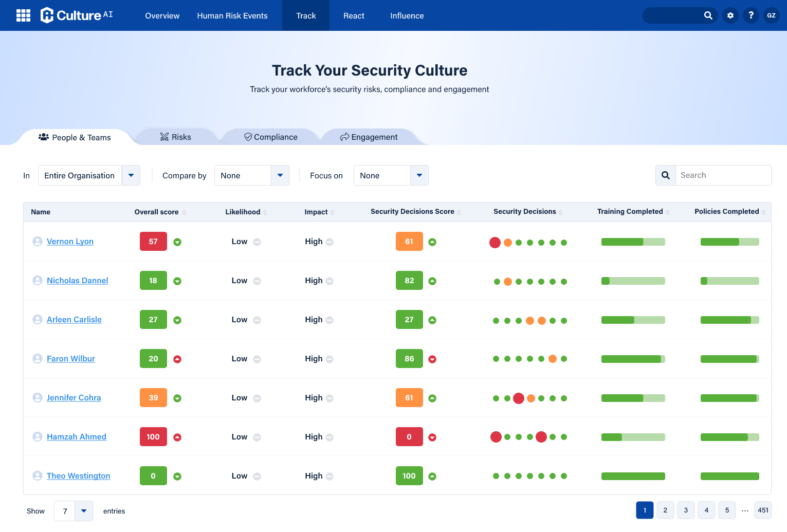787x532 pixels.
Task: Open the app grid launcher icon
Action: (x=23, y=15)
